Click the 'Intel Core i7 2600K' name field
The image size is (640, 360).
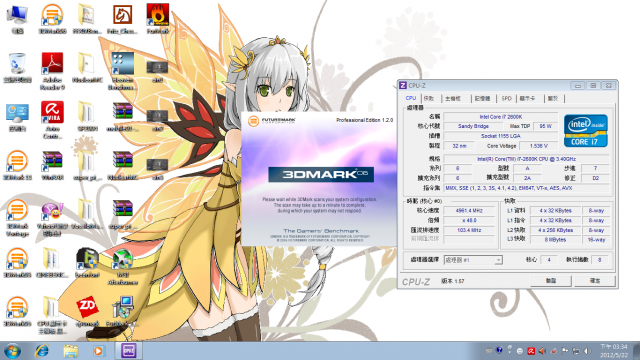coord(501,117)
